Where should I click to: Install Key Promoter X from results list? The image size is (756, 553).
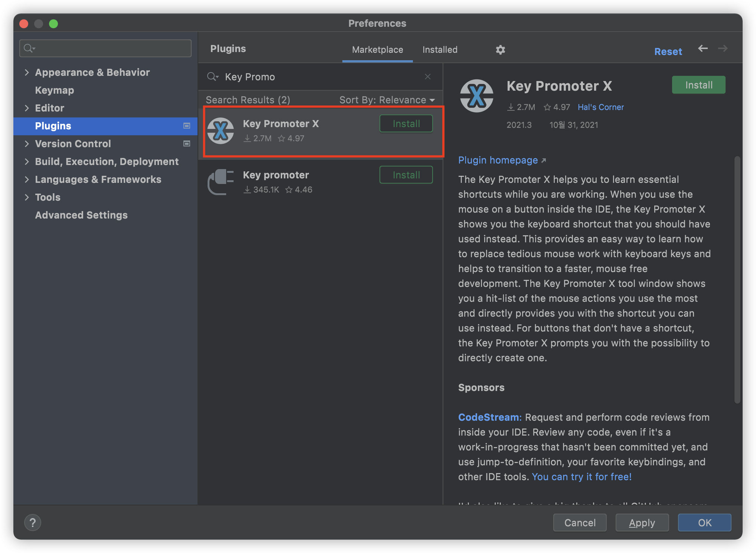pyautogui.click(x=406, y=123)
